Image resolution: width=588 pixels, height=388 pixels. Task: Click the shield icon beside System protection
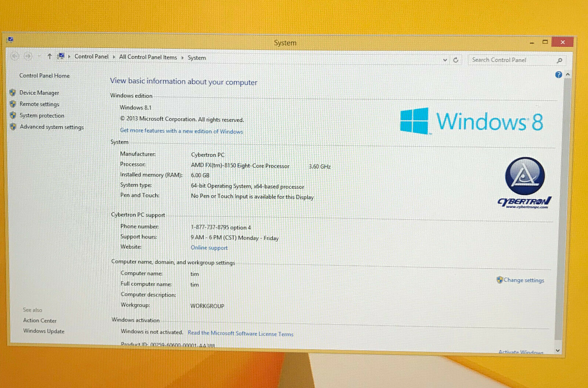(13, 115)
